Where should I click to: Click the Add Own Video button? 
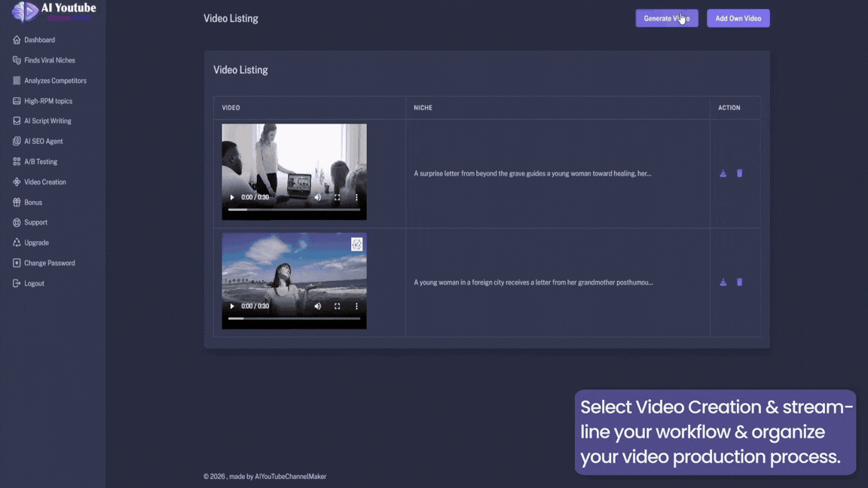click(738, 17)
